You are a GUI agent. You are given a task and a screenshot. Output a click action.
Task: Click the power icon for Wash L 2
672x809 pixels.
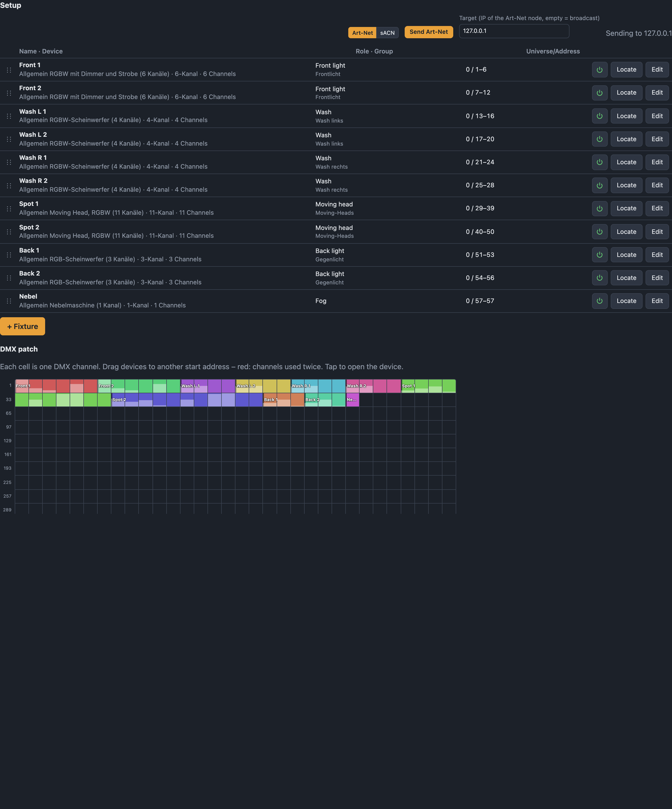coord(600,139)
